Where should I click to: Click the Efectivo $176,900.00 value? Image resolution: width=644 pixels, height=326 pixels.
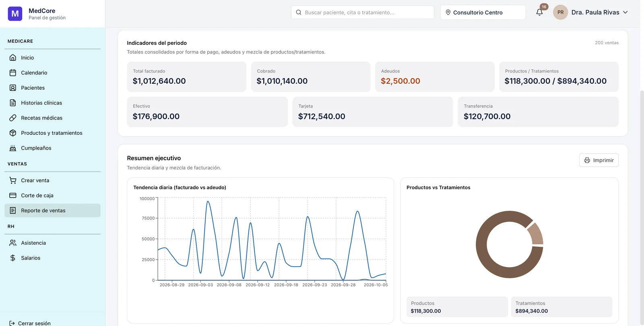(x=156, y=116)
